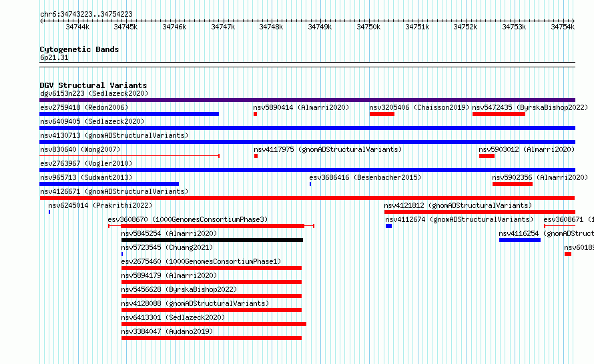Open variant nsv3384047 (Audano2019)
594x364 pixels.
click(167, 331)
